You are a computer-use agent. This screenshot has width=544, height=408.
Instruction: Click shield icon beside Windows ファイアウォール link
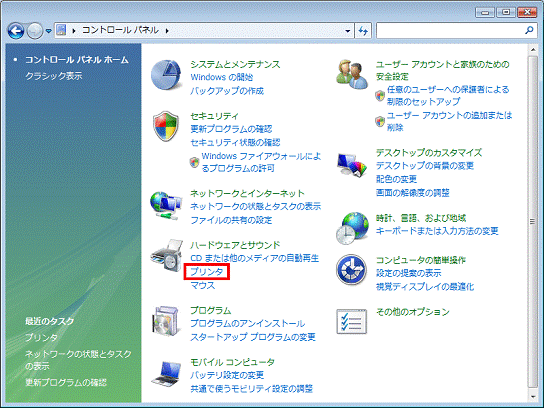[x=194, y=162]
